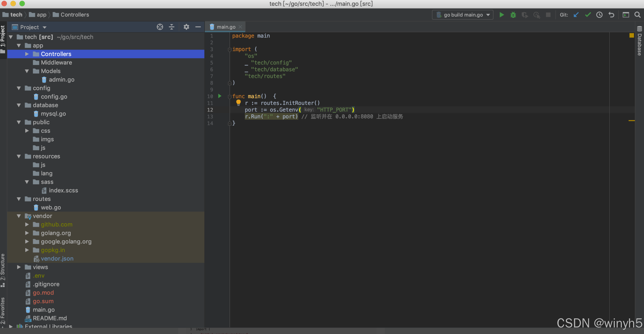Hide the Project tool window

click(198, 27)
